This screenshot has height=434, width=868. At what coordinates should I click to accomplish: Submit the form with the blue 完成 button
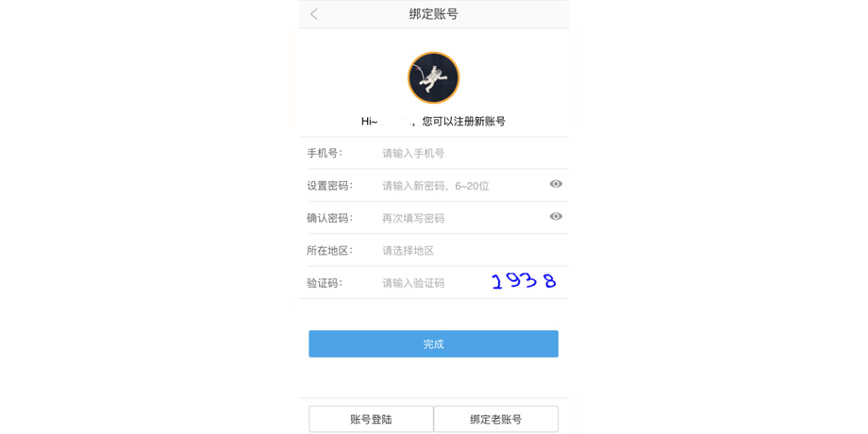[x=433, y=343]
